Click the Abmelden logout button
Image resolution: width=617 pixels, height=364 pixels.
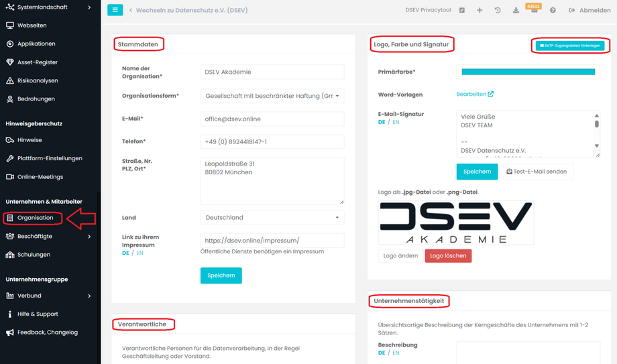[590, 11]
